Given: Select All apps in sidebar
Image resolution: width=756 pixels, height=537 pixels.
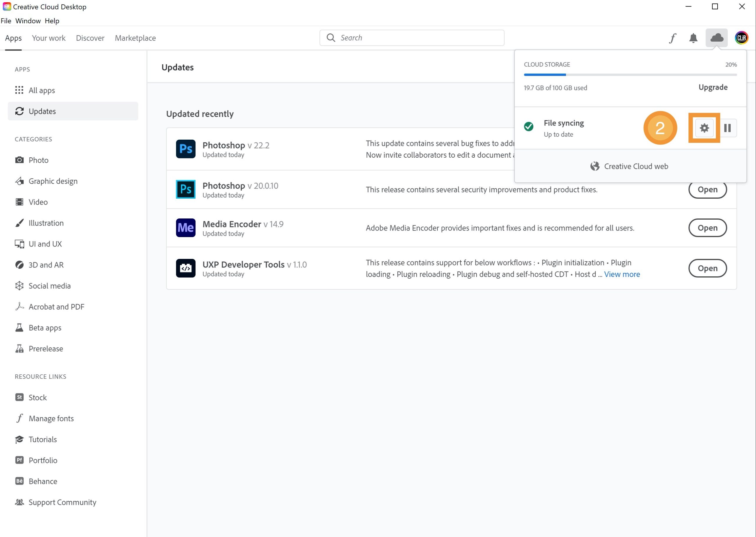Looking at the screenshot, I should point(73,90).
